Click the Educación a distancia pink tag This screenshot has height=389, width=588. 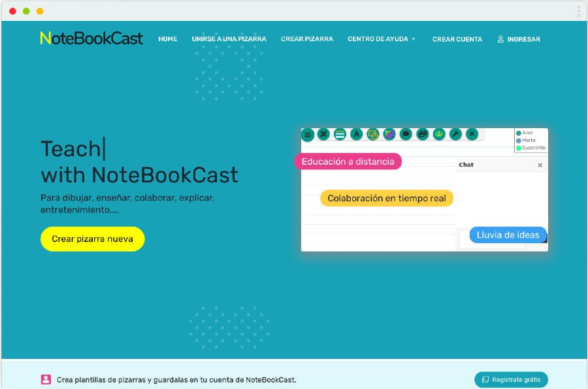tap(348, 161)
